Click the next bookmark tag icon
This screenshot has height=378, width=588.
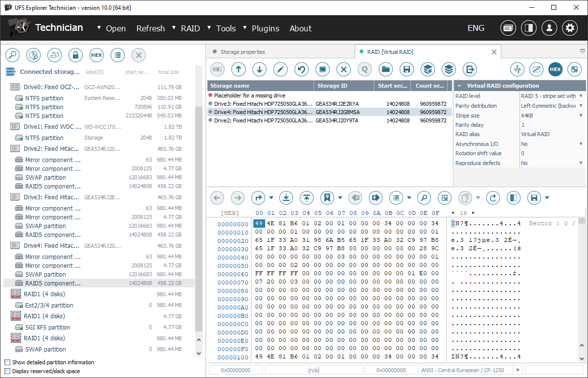click(x=376, y=198)
